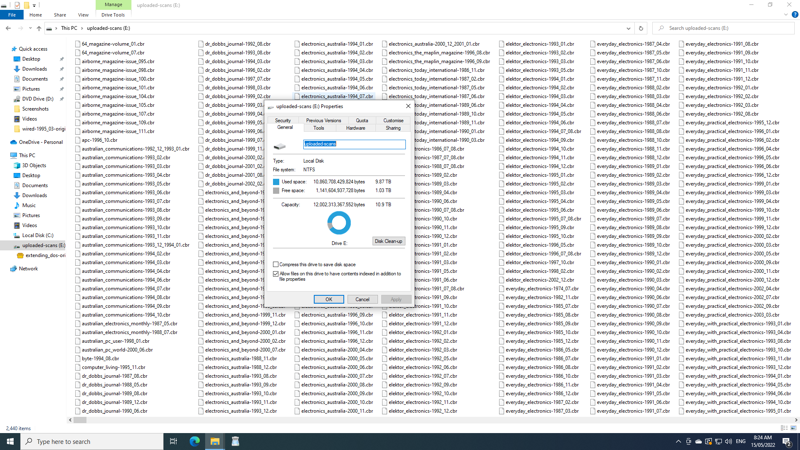Image resolution: width=800 pixels, height=450 pixels.
Task: Switch to the Security tab in Properties
Action: [283, 120]
